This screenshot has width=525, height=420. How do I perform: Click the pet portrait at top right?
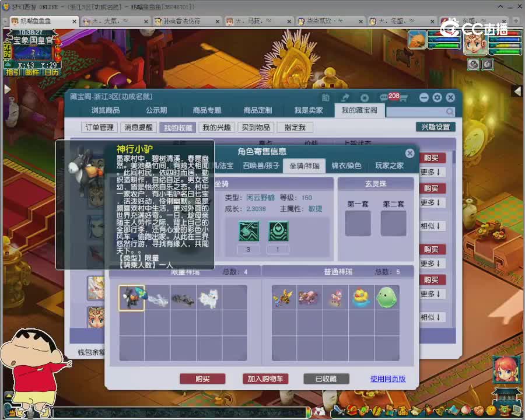tap(417, 40)
